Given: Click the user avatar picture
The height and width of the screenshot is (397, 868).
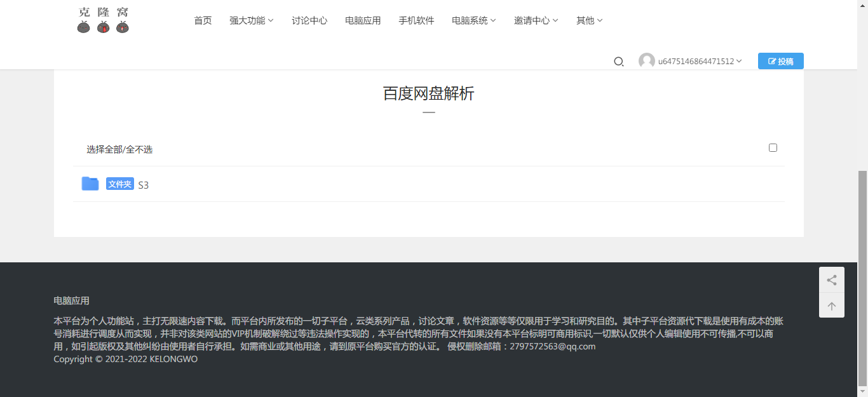Looking at the screenshot, I should pyautogui.click(x=647, y=61).
